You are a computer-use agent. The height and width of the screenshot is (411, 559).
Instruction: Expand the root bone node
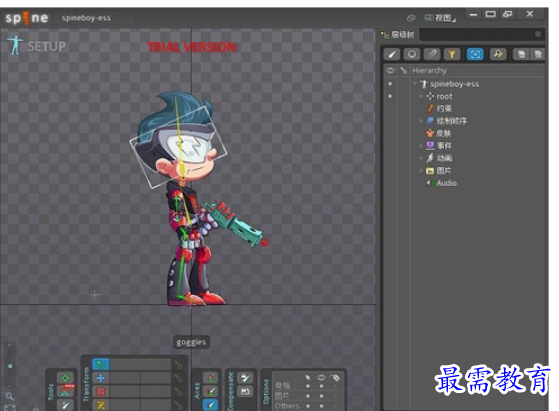[421, 96]
